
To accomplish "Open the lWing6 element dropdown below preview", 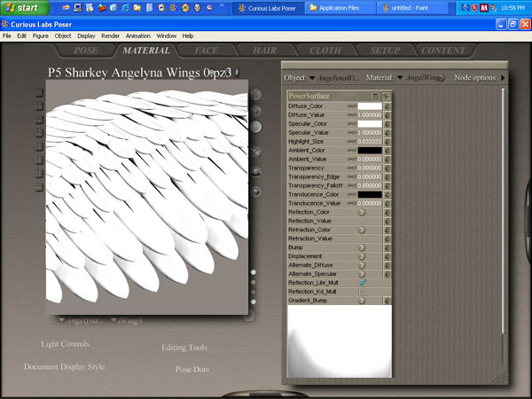I will 113,319.
